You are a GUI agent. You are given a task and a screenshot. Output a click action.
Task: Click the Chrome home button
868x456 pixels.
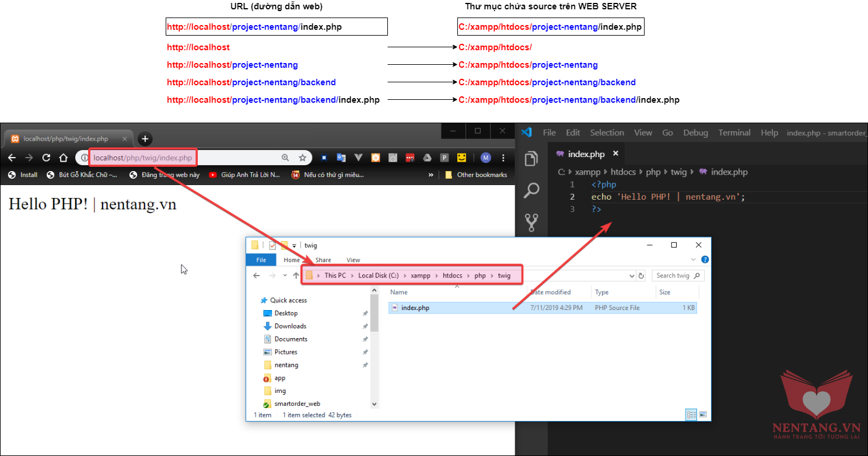tap(64, 158)
